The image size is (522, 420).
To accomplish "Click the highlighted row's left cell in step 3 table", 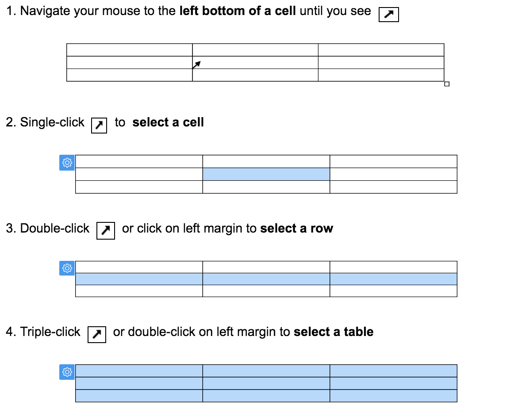I will click(x=139, y=279).
